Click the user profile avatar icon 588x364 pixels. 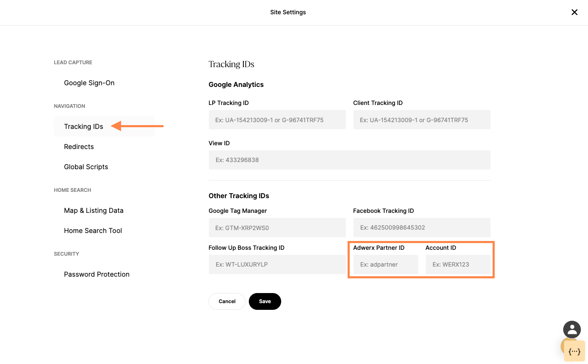pyautogui.click(x=572, y=330)
